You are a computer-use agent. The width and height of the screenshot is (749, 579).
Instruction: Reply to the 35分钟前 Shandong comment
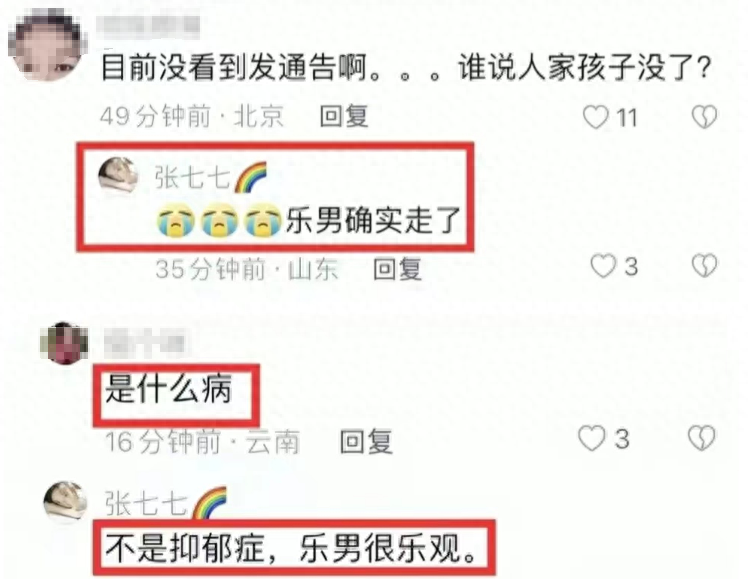(397, 268)
